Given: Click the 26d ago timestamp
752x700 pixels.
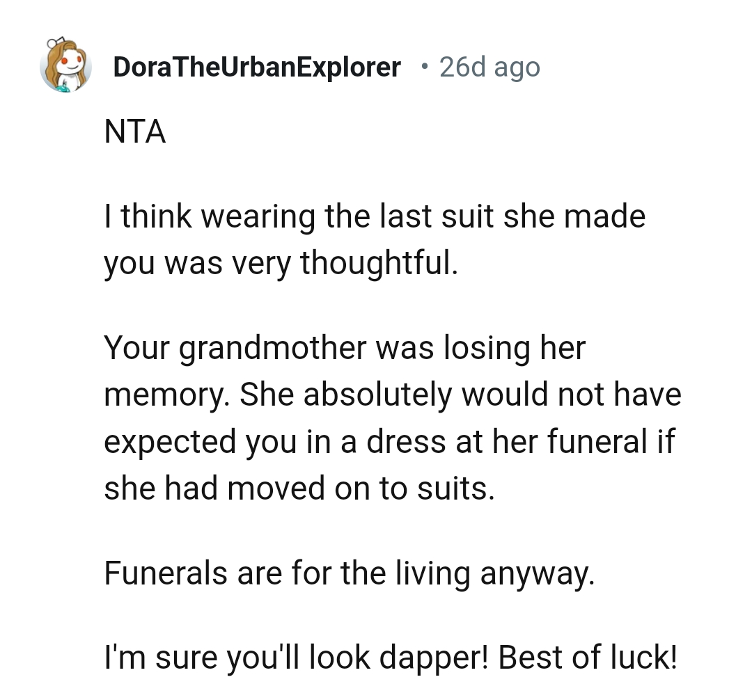Looking at the screenshot, I should [488, 67].
